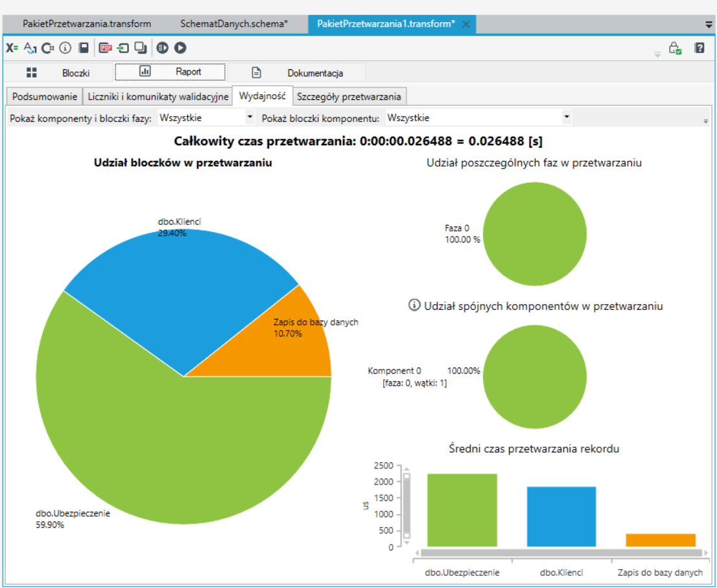Click the vertical zoom scrollbar beside bar chart
Screen dimensions: 717x588
click(x=406, y=506)
